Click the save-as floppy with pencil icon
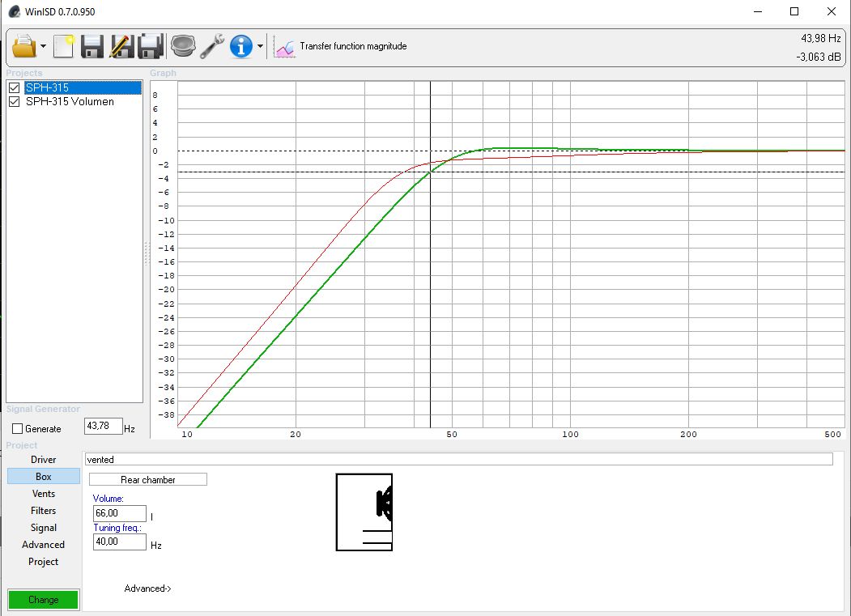Image resolution: width=851 pixels, height=616 pixels. pyautogui.click(x=121, y=46)
